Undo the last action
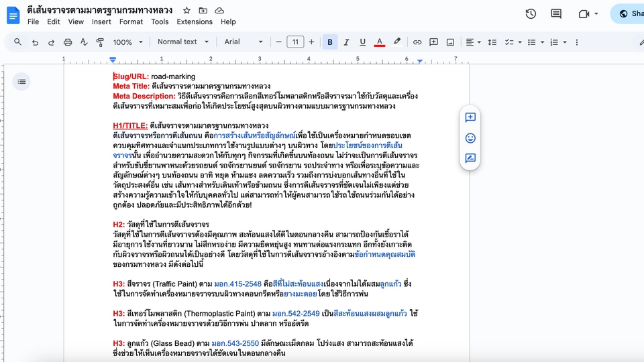This screenshot has width=644, height=362. [35, 42]
